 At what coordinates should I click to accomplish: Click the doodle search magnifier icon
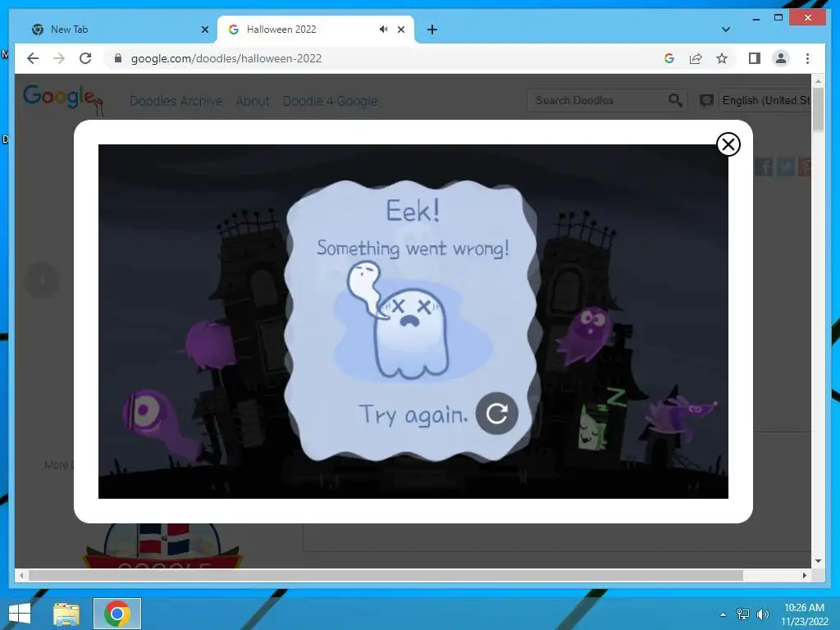(675, 100)
